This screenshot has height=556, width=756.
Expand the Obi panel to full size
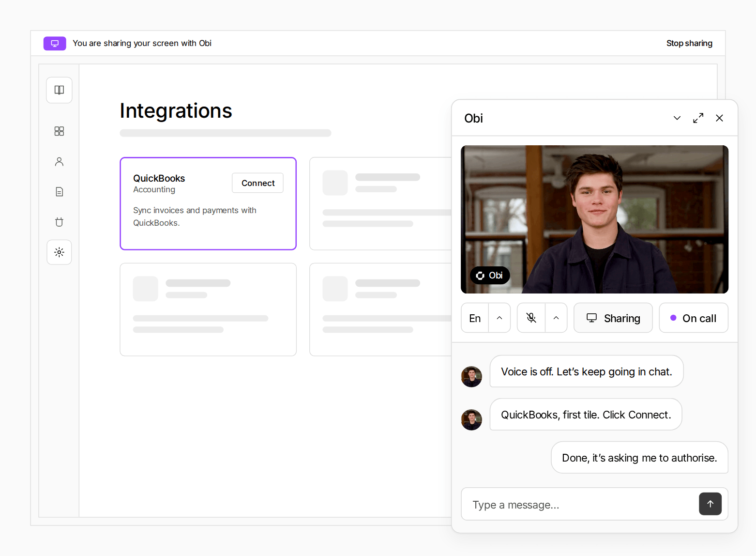point(698,118)
